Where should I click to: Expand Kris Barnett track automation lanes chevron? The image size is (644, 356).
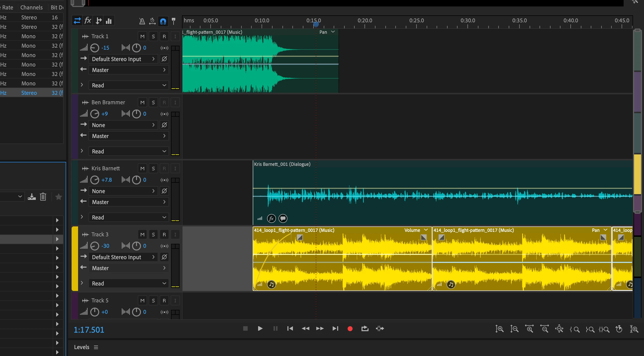coord(82,217)
